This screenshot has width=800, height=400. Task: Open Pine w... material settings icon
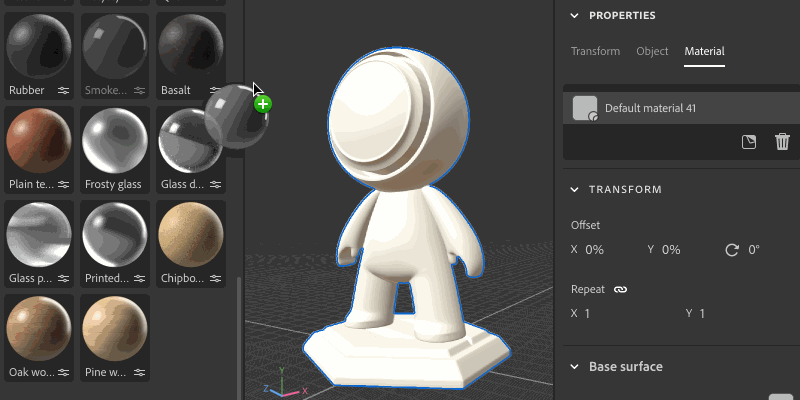[x=139, y=372]
